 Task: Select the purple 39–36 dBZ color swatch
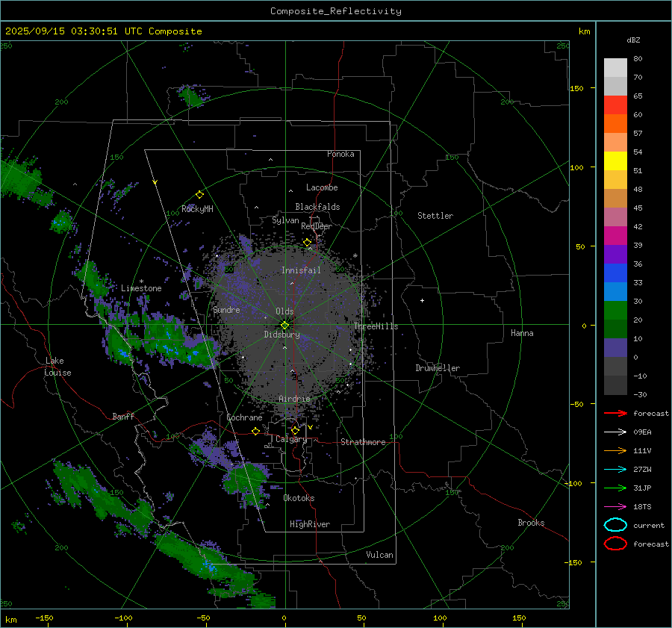tap(615, 255)
